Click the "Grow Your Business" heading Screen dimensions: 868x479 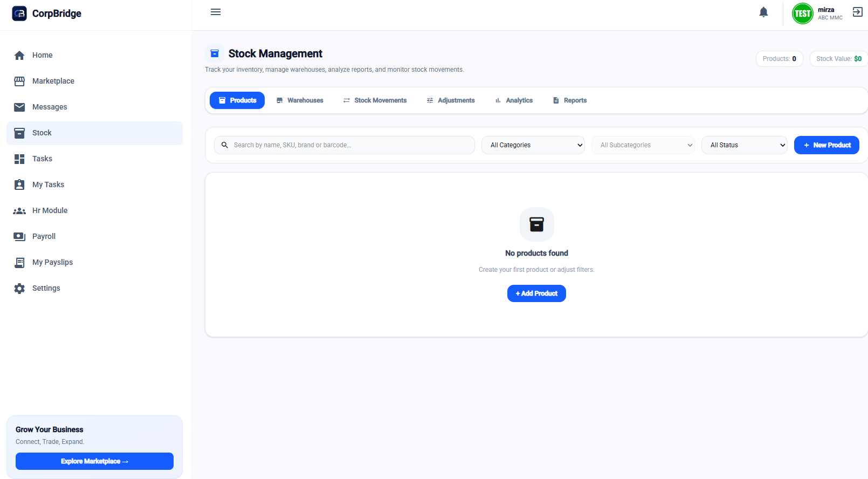pyautogui.click(x=50, y=429)
